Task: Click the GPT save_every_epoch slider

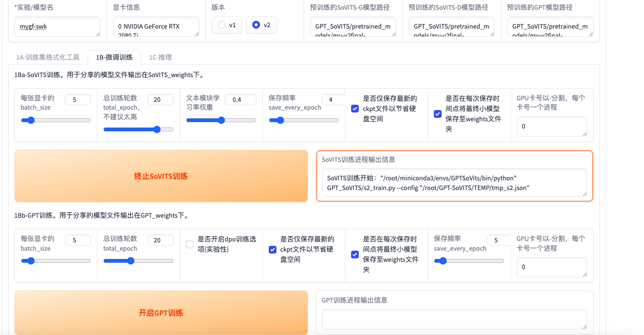Action: tap(469, 261)
